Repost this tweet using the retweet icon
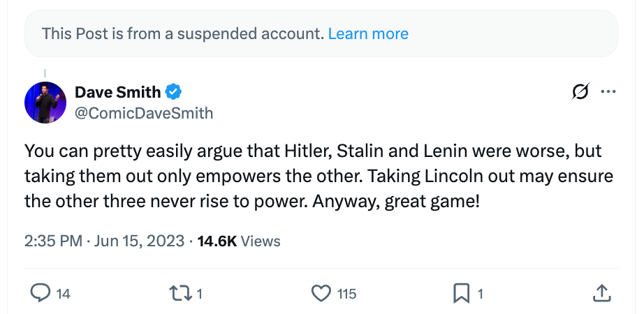 coord(180,294)
